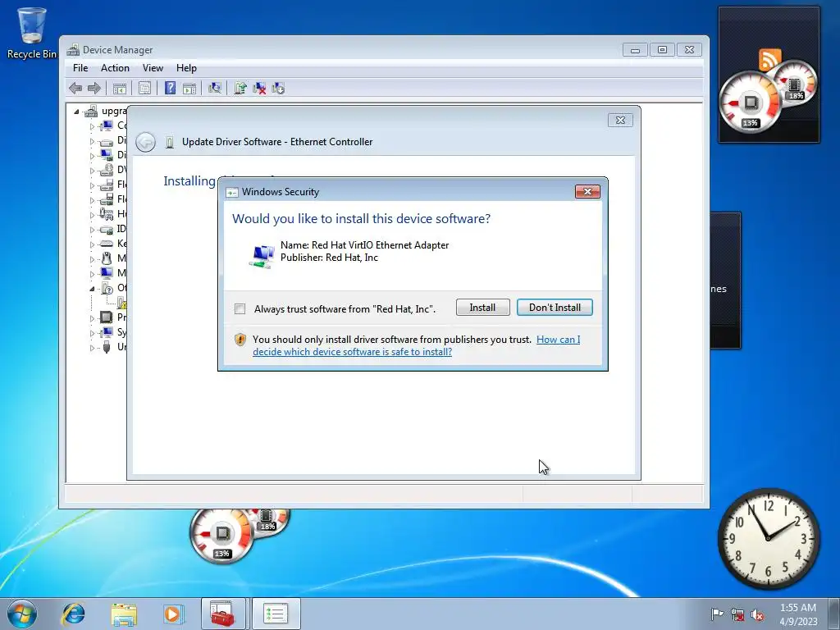Click the Install button

tap(482, 308)
